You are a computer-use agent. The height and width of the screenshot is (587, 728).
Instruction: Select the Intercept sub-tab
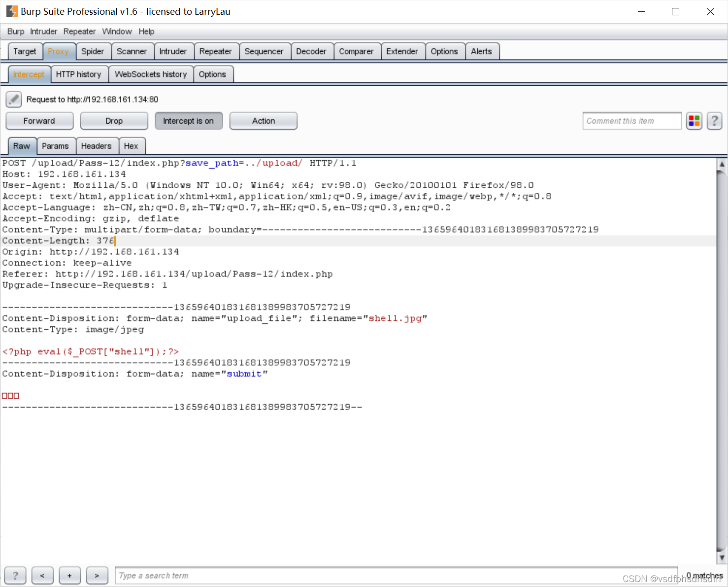pos(29,74)
